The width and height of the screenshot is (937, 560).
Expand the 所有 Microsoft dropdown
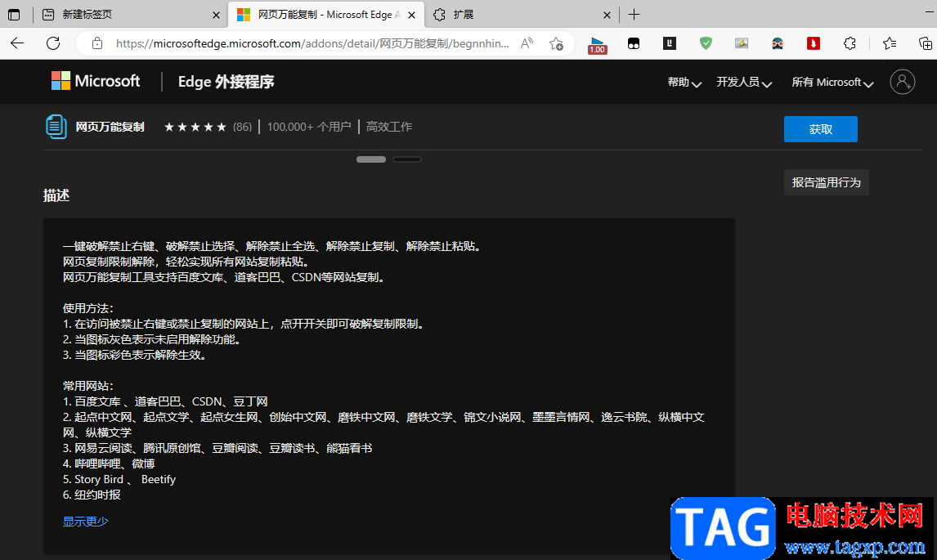tap(832, 83)
